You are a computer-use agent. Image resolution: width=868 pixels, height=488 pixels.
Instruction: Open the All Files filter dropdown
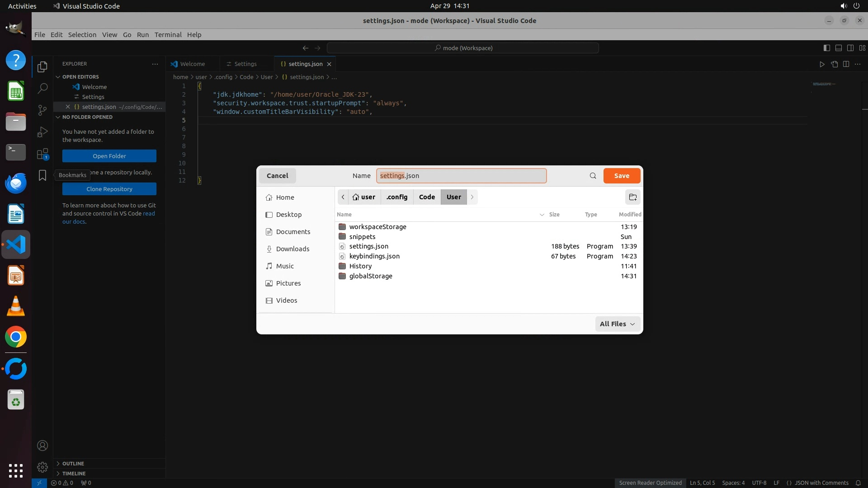[617, 324]
